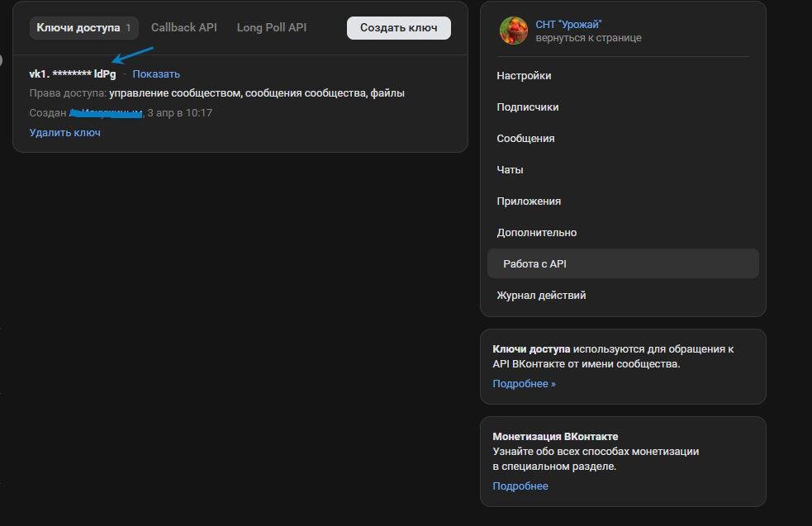The image size is (812, 526).
Task: Open the Сообщения menu item
Action: tap(525, 139)
